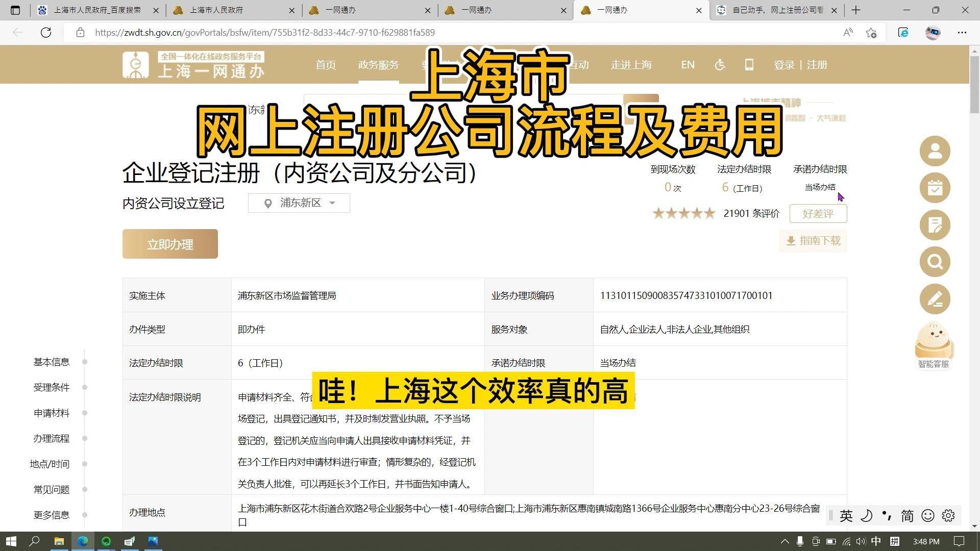Click the pen feedback floating sidebar icon
980x551 pixels.
click(935, 299)
